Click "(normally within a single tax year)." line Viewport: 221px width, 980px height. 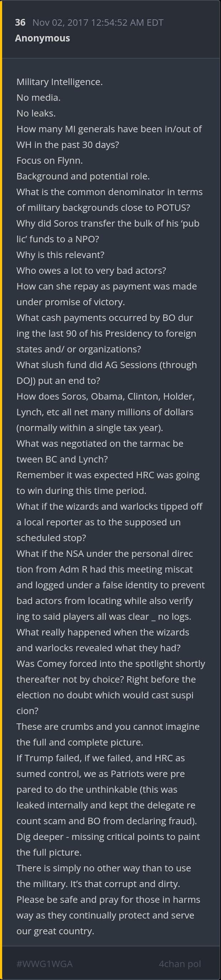point(89,427)
